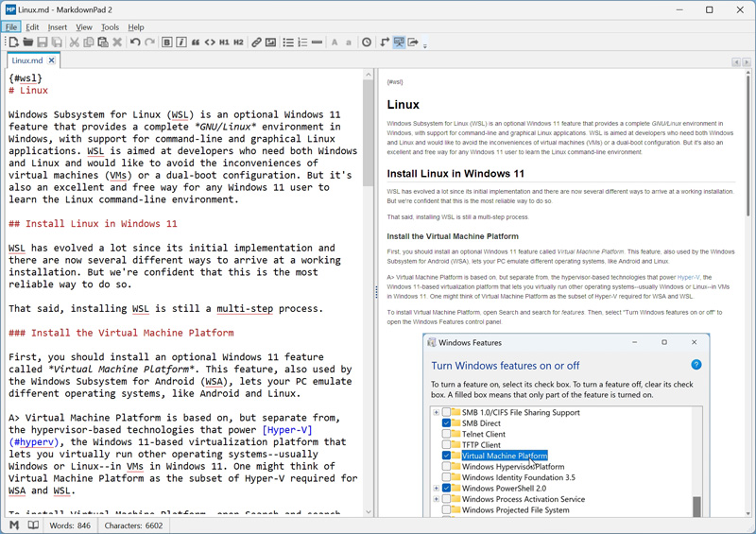Expand the SMB 1.0/CIFS File Sharing Support node
This screenshot has width=756, height=534.
tap(436, 412)
